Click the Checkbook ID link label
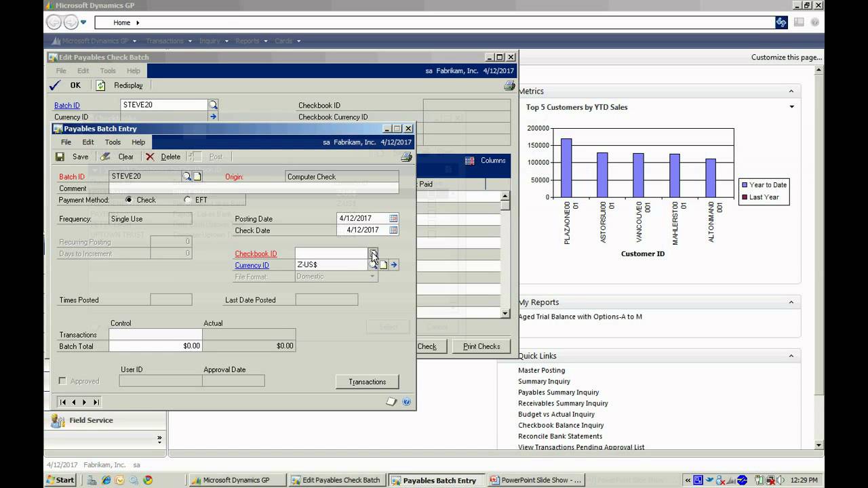Viewport: 868px width, 488px height. [x=256, y=253]
